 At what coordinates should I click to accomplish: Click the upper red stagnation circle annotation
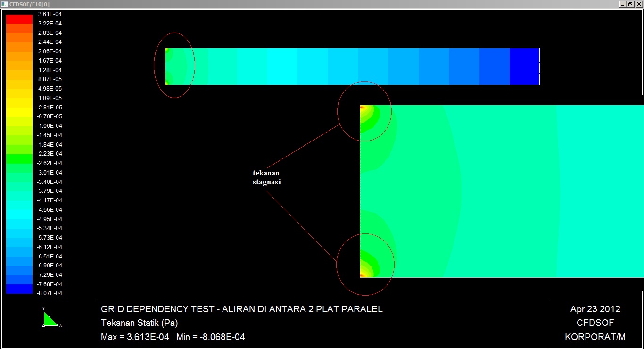point(364,111)
